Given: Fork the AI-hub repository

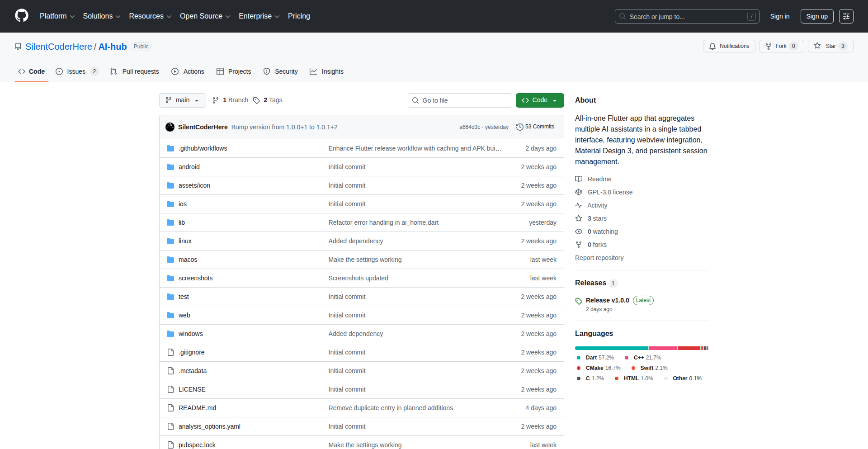Looking at the screenshot, I should point(781,46).
